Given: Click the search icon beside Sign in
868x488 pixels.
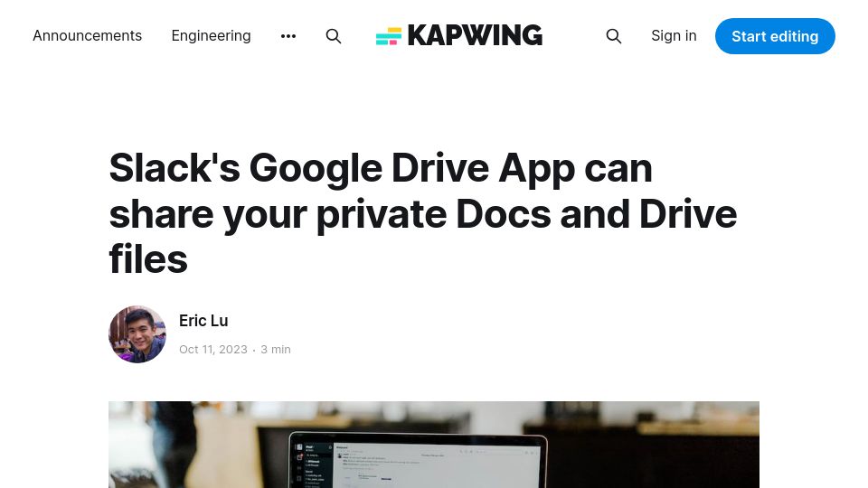Looking at the screenshot, I should click(x=613, y=36).
